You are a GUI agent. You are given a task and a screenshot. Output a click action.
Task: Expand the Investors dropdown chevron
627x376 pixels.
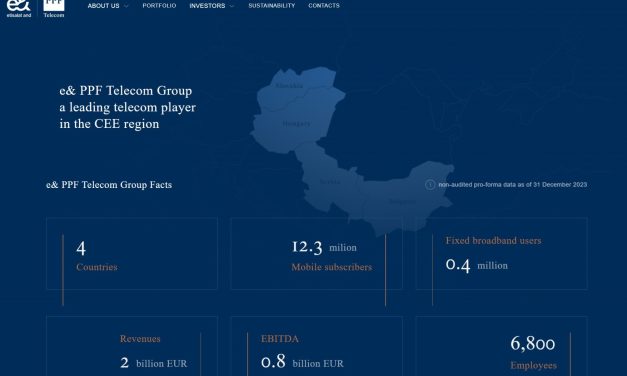(232, 6)
